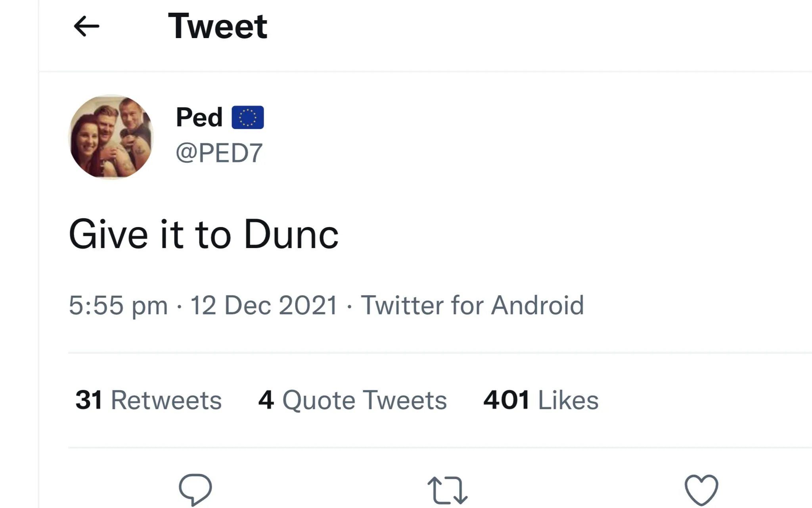Open Ped's circular profile picture
Image resolution: width=812 pixels, height=508 pixels.
111,137
